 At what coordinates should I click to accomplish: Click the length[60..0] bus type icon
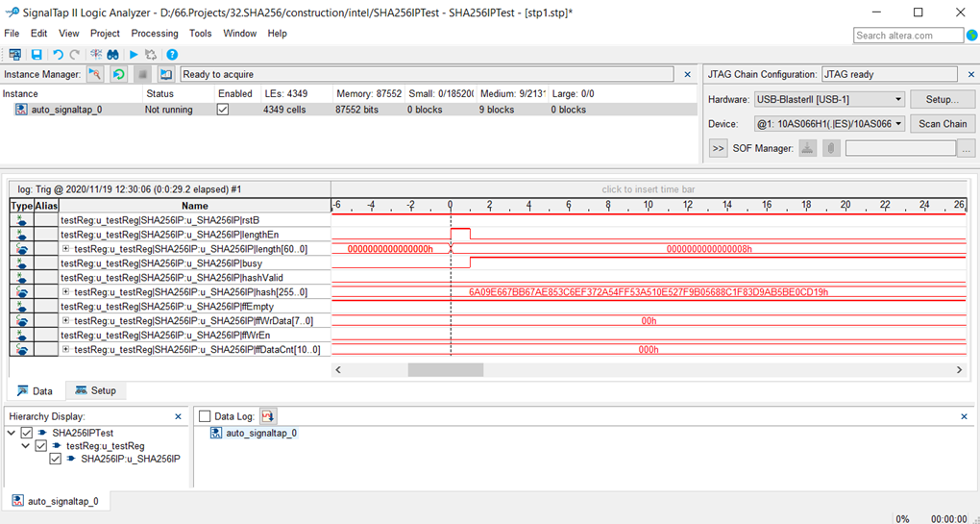click(22, 249)
